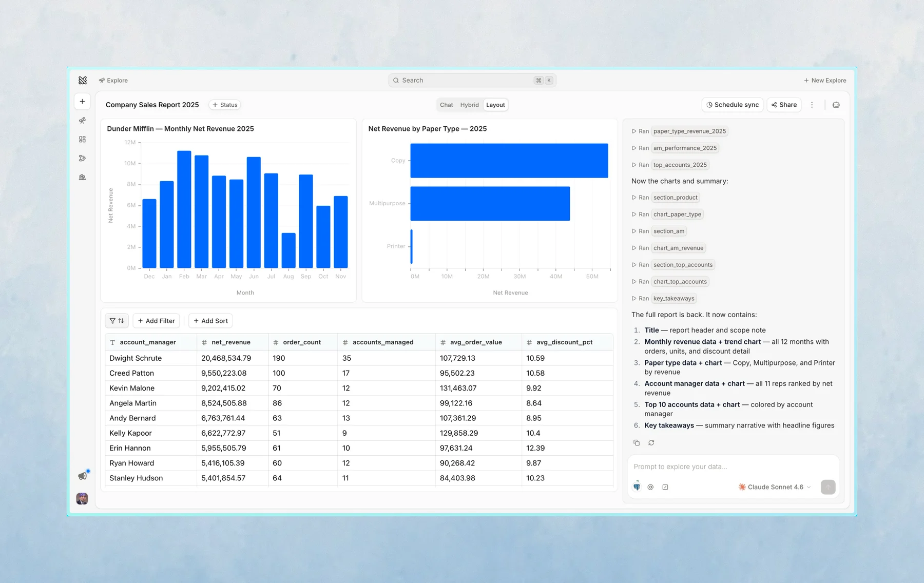Expand the Ran paper_type_revenue_2025 step
Viewport: 924px width, 583px height.
[x=679, y=131]
